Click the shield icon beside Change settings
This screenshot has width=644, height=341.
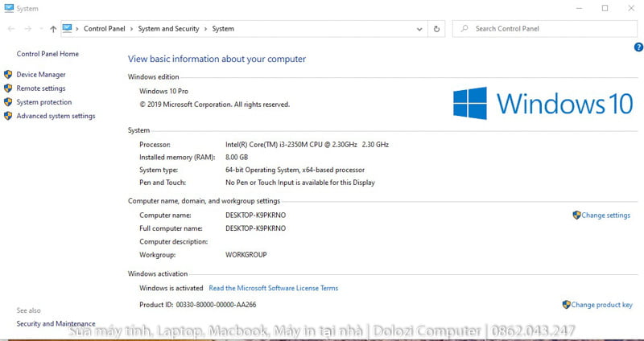tap(576, 215)
